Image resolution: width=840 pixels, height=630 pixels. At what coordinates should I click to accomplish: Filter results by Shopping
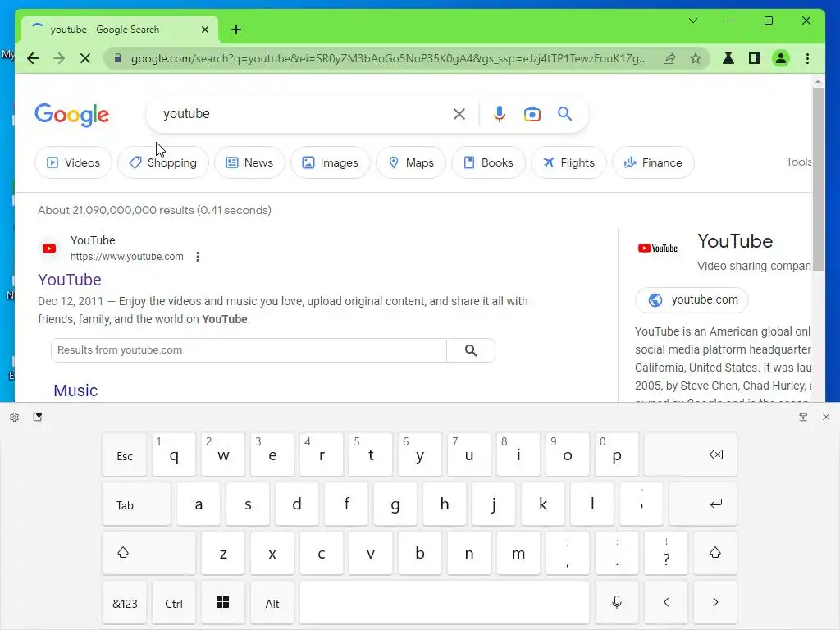pyautogui.click(x=163, y=163)
